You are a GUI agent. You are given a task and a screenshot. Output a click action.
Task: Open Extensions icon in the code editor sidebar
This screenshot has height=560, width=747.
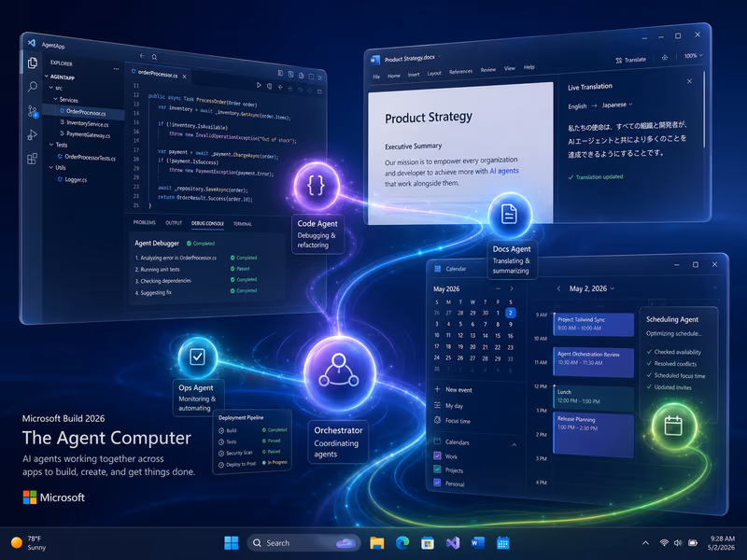pos(32,159)
